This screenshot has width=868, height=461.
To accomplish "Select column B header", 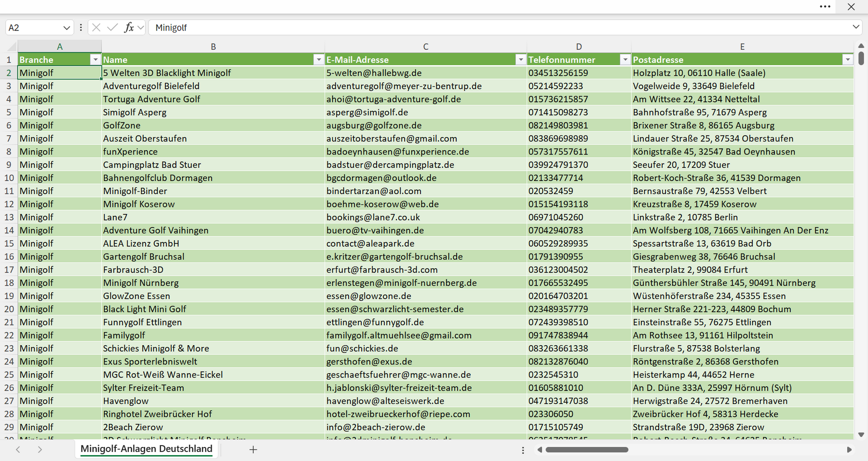I will click(213, 46).
